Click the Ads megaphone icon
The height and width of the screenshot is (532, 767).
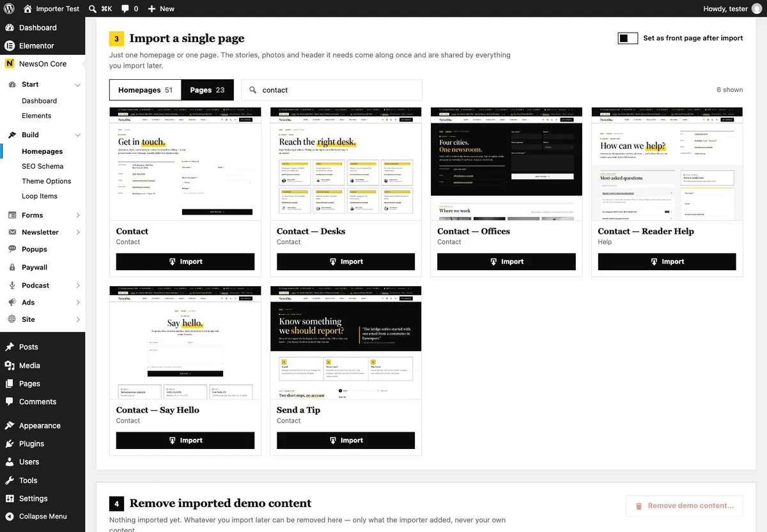coord(12,303)
